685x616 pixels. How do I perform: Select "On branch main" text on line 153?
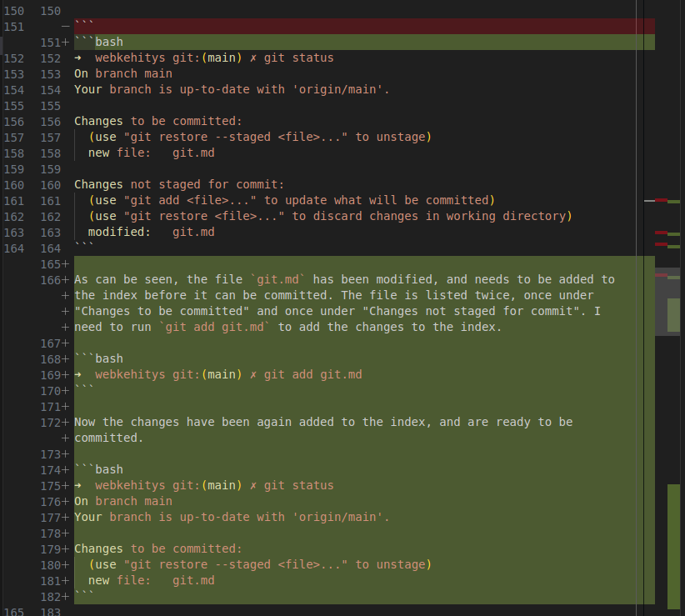click(x=122, y=74)
